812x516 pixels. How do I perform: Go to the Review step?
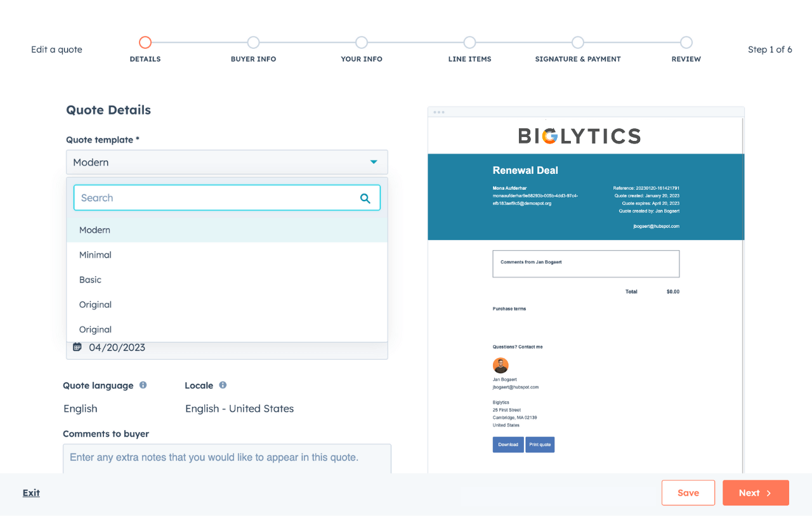point(686,42)
